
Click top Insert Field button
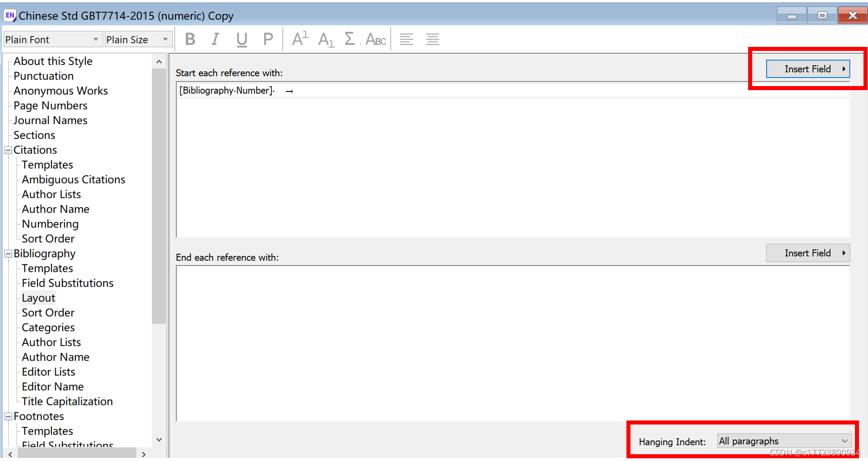tap(808, 69)
